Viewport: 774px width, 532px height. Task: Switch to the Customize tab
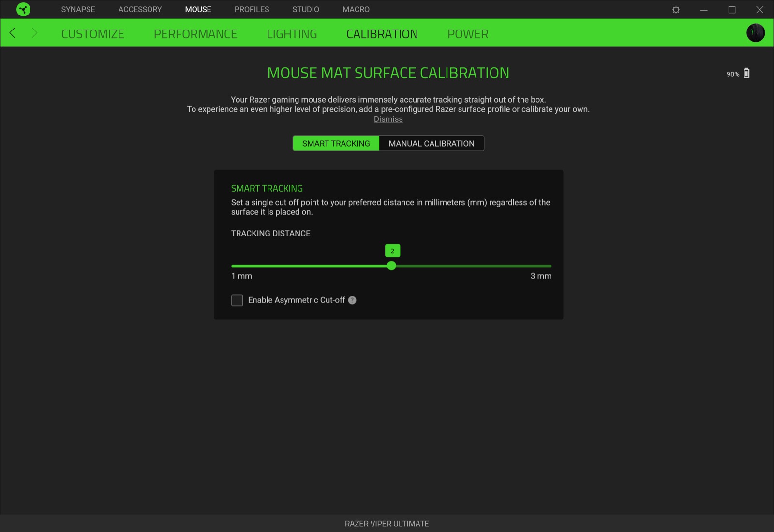[x=93, y=34]
